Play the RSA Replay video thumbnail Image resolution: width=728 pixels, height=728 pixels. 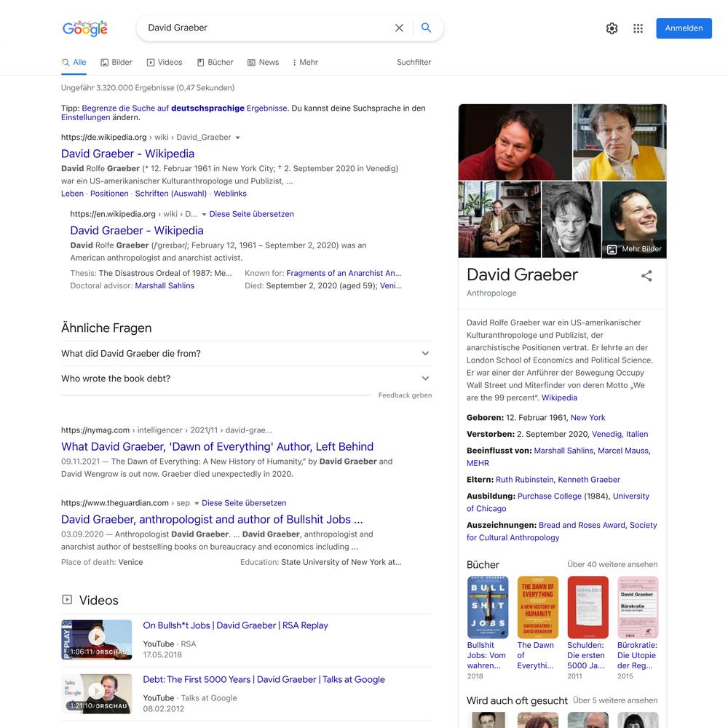pos(97,639)
